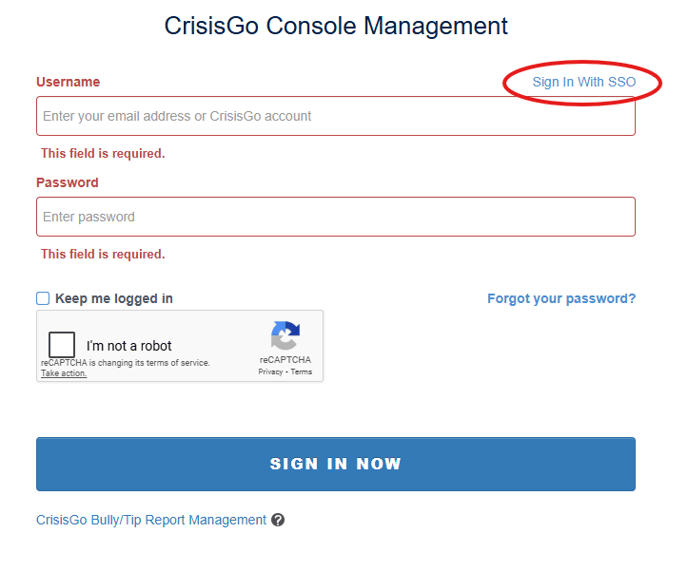Open the reCAPTCHA Terms link

click(x=301, y=372)
